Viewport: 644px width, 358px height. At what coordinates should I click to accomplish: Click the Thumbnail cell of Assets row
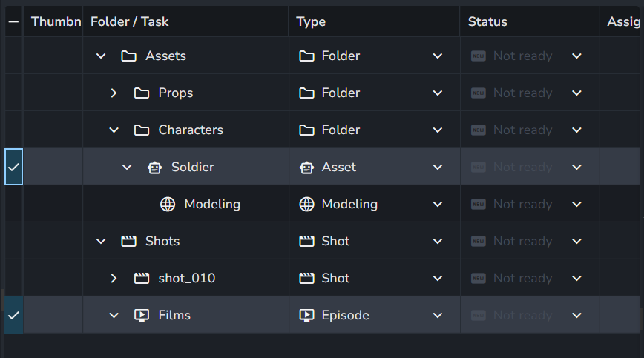coord(53,56)
